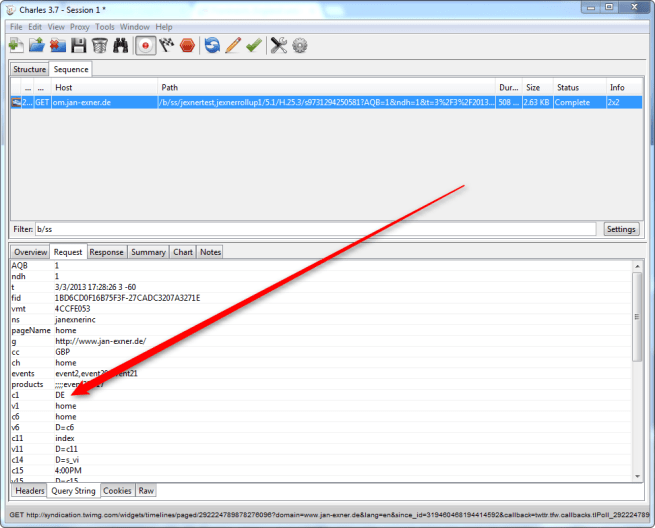Select the Query String bottom tab
The height and width of the screenshot is (528, 655).
pyautogui.click(x=74, y=491)
